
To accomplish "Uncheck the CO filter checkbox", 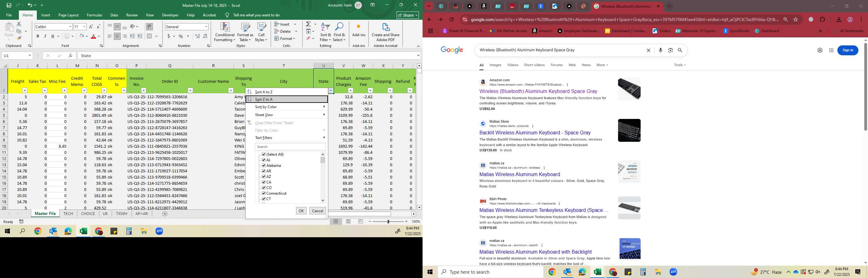I will coord(264,188).
